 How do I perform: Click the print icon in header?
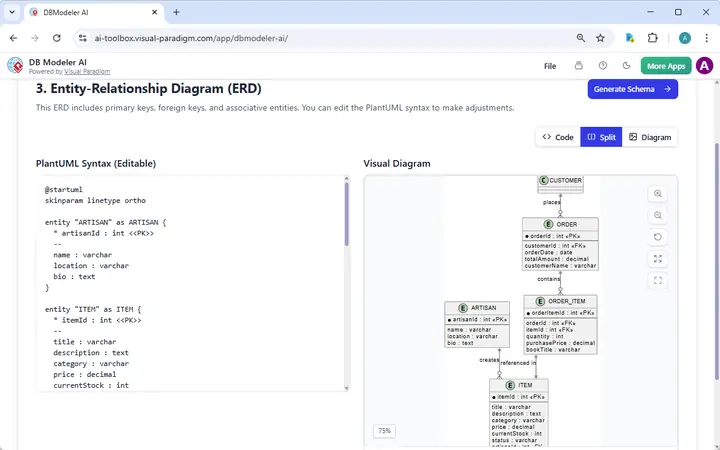tap(579, 66)
